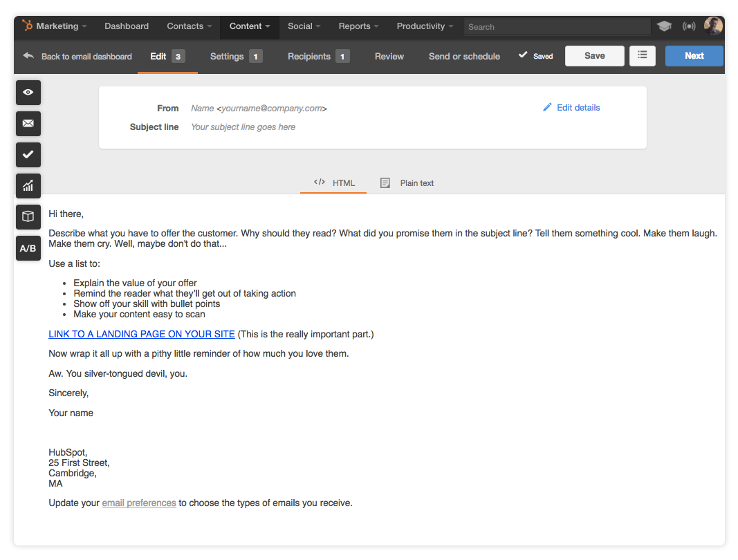This screenshot has width=738, height=560.
Task: Click in the top Search field
Action: click(x=557, y=27)
